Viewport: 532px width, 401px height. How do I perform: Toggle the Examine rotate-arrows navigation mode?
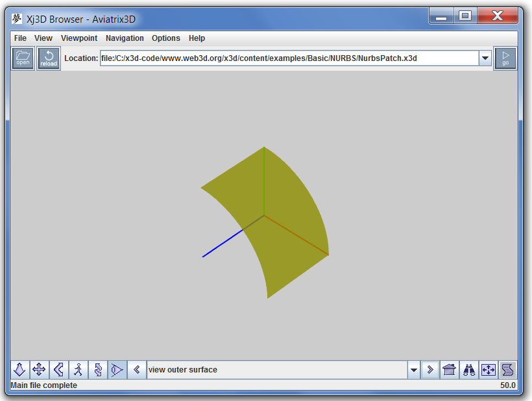coord(98,370)
